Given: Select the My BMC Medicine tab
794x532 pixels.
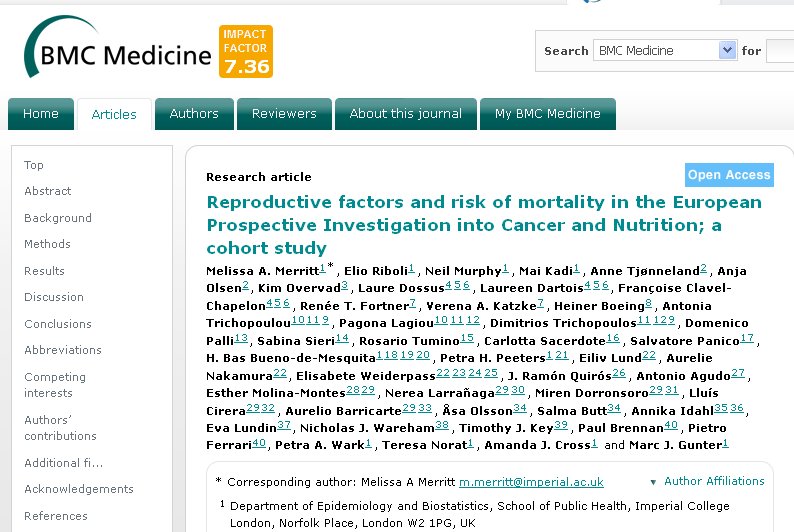Looking at the screenshot, I should tap(548, 114).
